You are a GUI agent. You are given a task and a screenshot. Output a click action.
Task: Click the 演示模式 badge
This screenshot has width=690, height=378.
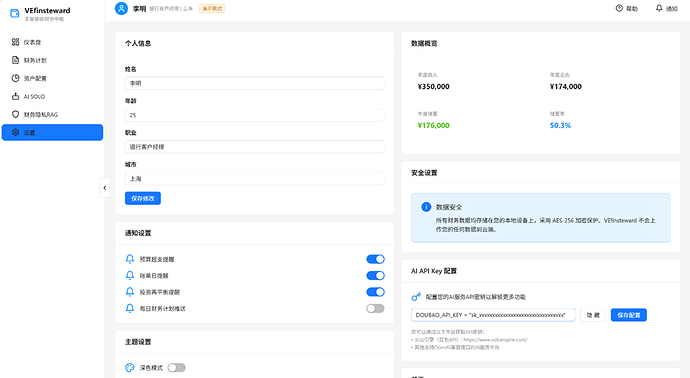click(212, 8)
